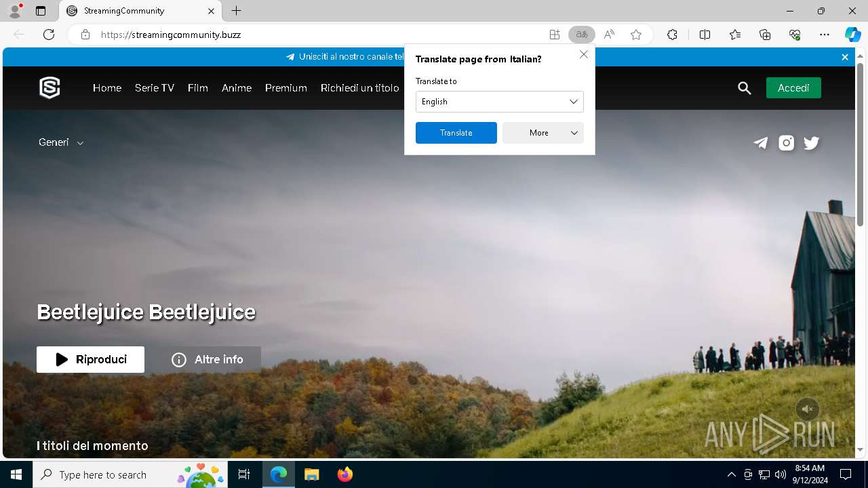Image resolution: width=868 pixels, height=488 pixels.
Task: Click the address bar URL field
Action: [319, 35]
